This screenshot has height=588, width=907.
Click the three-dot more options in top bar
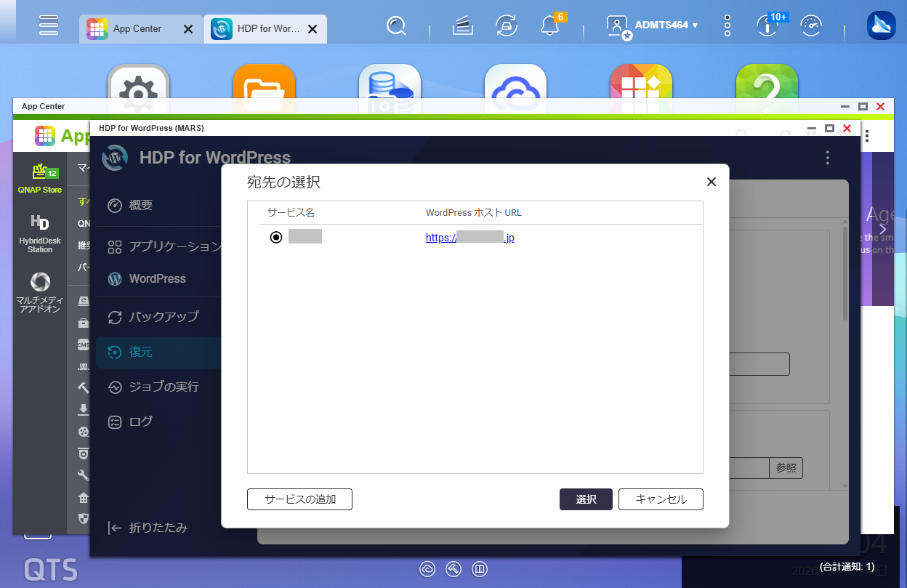pyautogui.click(x=727, y=25)
